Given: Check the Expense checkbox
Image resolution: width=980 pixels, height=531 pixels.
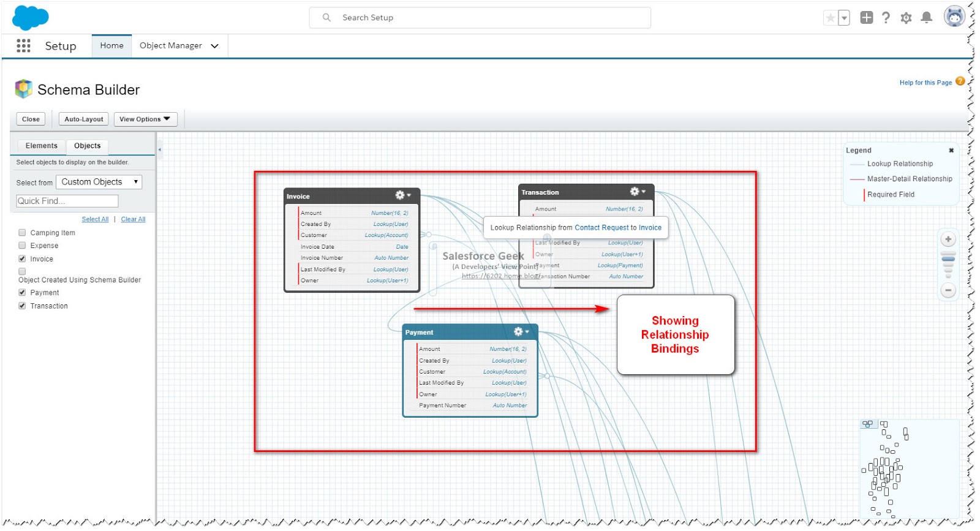Looking at the screenshot, I should pyautogui.click(x=22, y=246).
